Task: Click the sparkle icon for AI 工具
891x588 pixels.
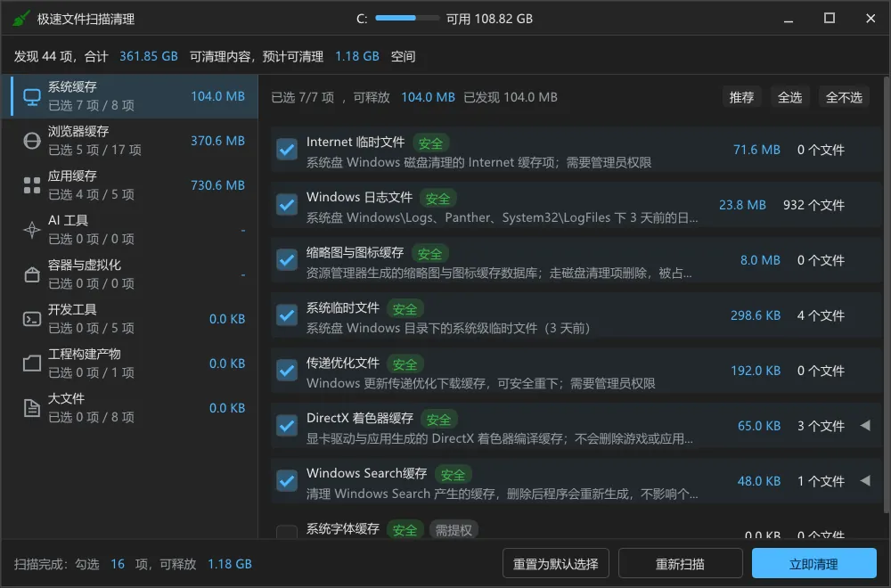Action: [x=32, y=230]
